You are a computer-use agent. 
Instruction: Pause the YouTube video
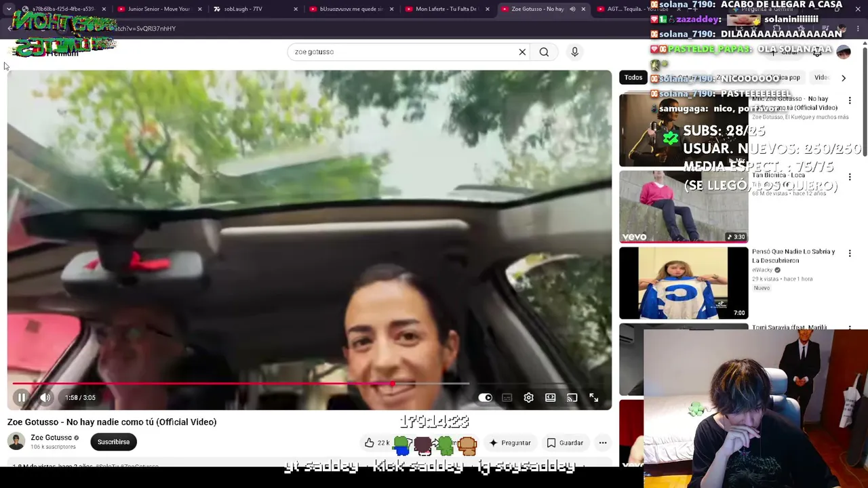(x=22, y=398)
